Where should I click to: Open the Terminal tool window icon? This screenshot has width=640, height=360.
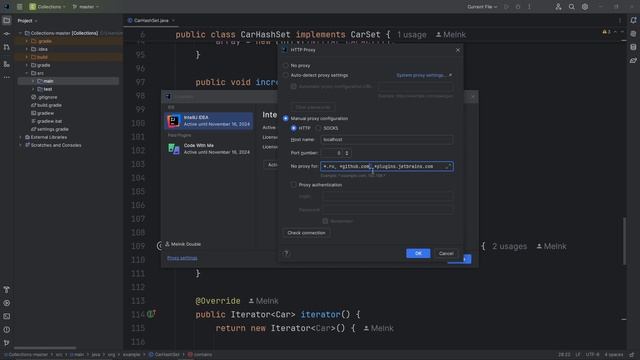[7, 316]
